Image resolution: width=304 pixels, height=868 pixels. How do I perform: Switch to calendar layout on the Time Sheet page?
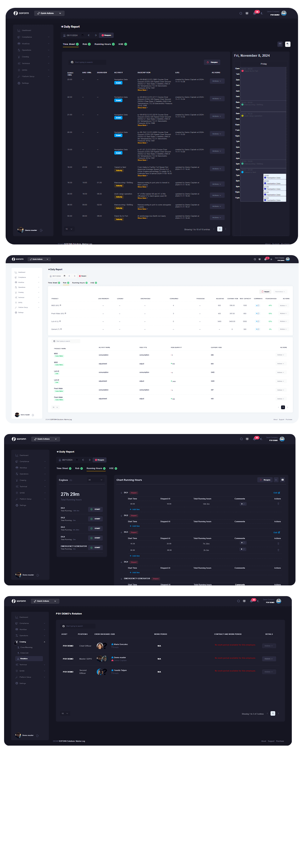click(x=288, y=44)
